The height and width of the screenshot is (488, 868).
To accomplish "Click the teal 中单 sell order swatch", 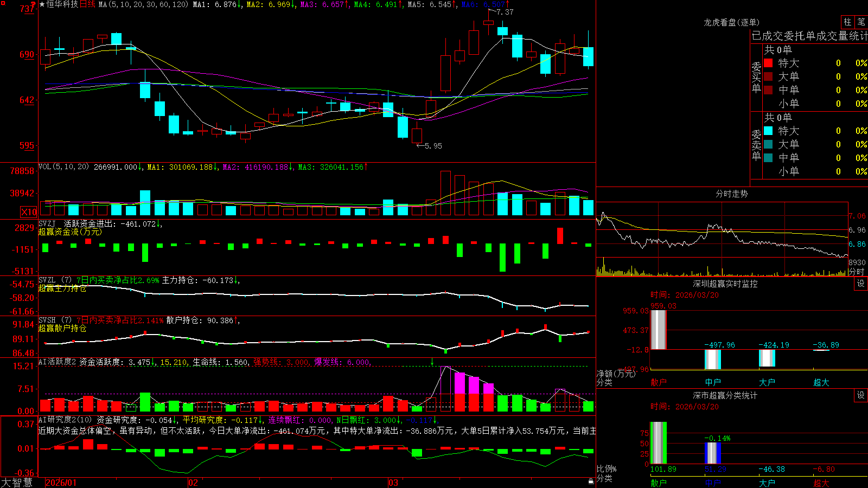I will [x=768, y=158].
